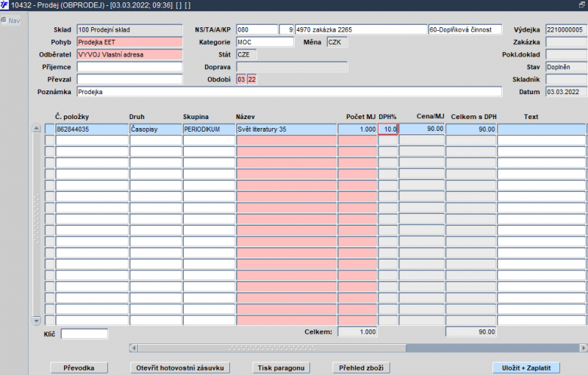588x375 pixels.
Task: Click the vertical scrollbar track of the items list
Action: [36, 225]
